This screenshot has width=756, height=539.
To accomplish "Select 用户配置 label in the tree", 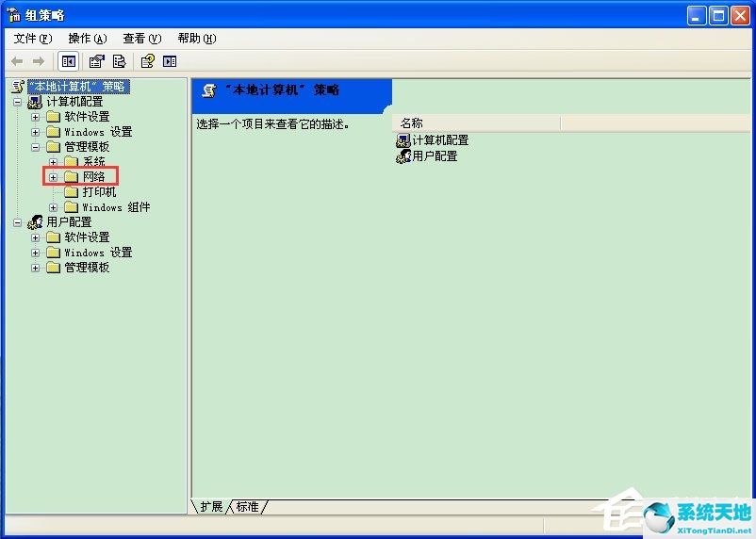I will tap(69, 222).
